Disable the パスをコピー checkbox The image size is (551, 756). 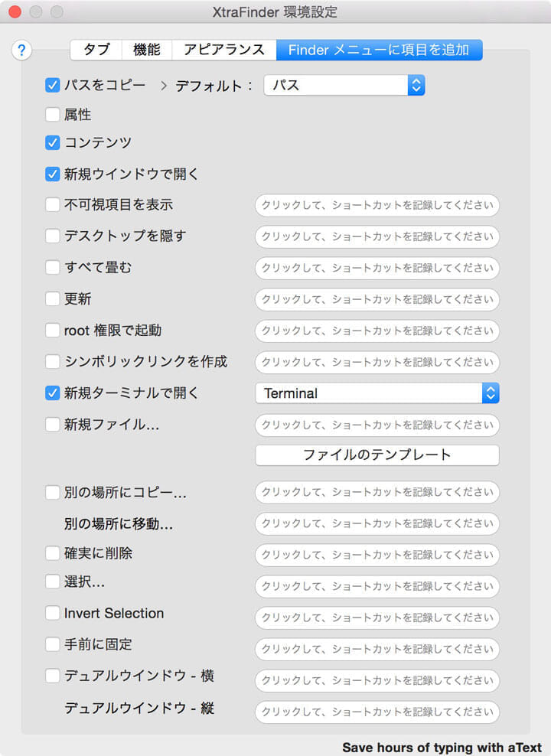(52, 86)
